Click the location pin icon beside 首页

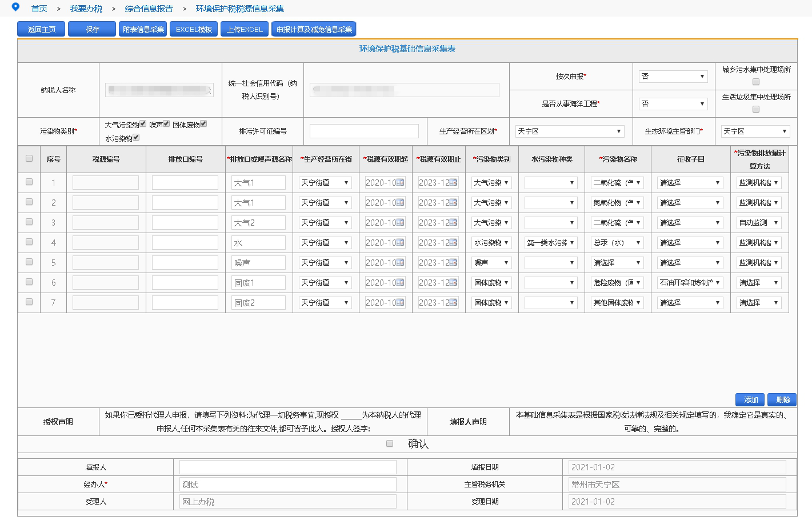click(x=15, y=7)
